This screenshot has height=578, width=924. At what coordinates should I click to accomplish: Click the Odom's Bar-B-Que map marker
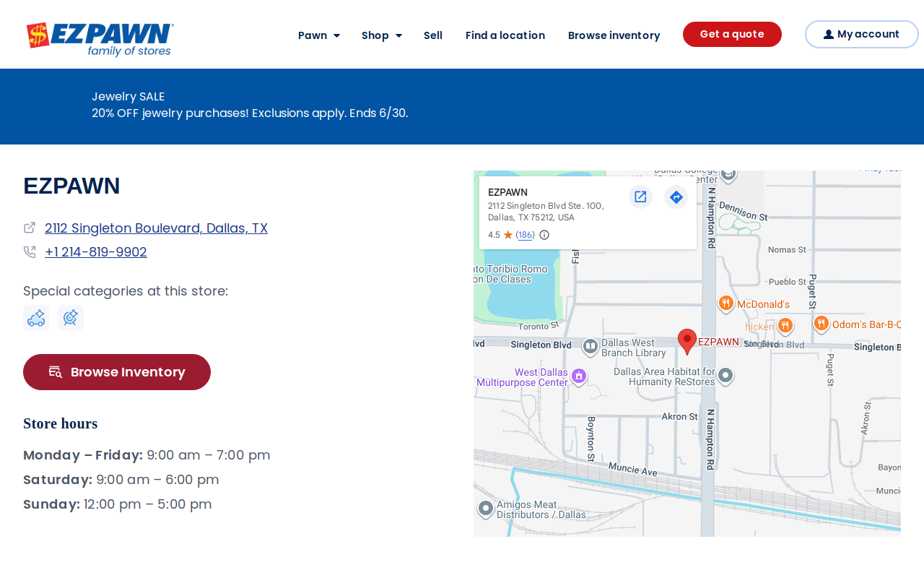(821, 323)
